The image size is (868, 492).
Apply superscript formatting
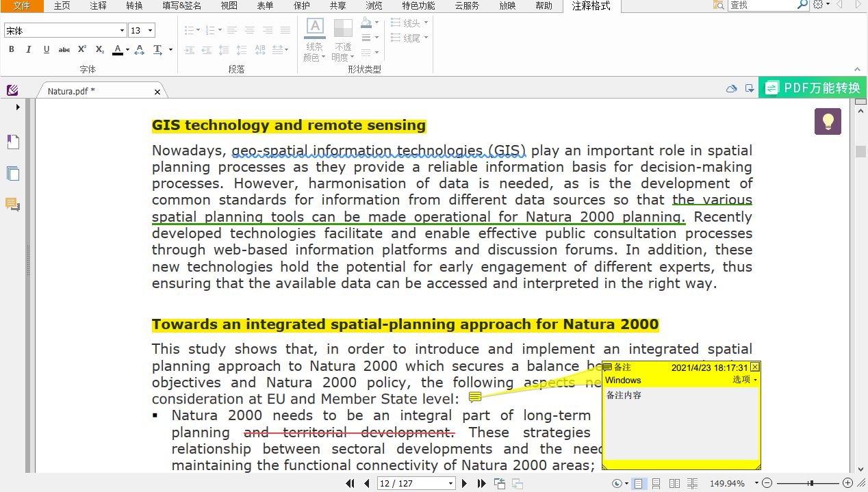pyautogui.click(x=82, y=49)
